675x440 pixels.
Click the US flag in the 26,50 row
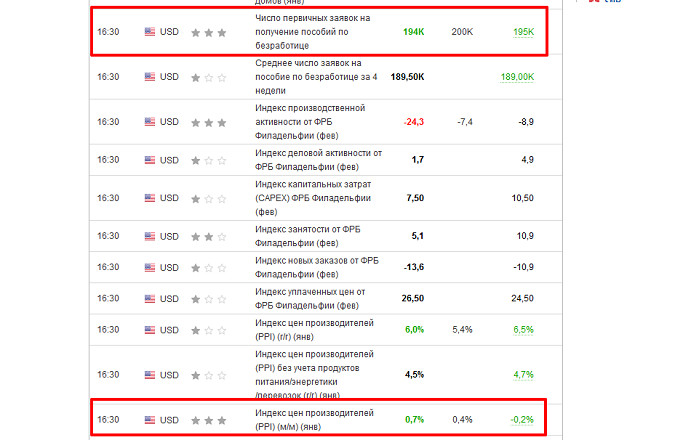coord(150,297)
